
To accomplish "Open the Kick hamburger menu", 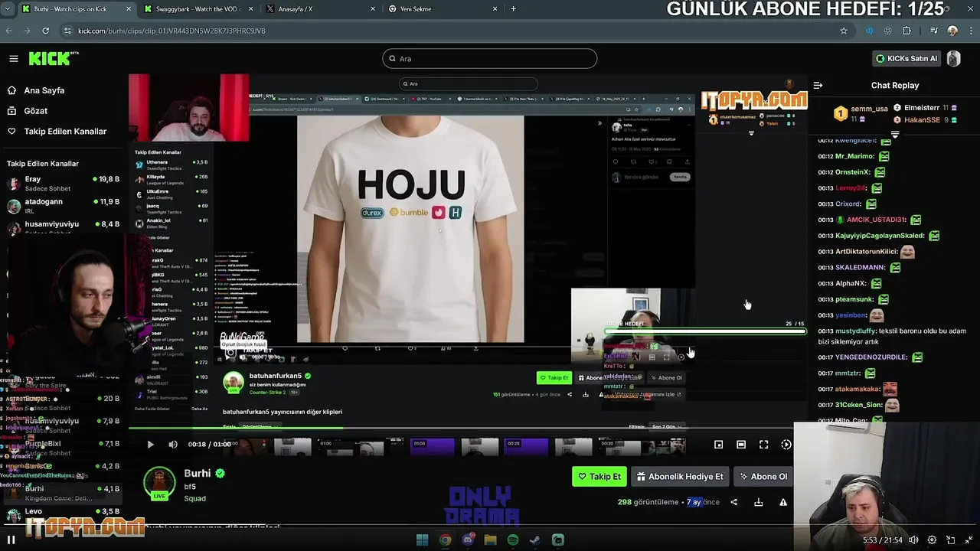I will pos(14,59).
